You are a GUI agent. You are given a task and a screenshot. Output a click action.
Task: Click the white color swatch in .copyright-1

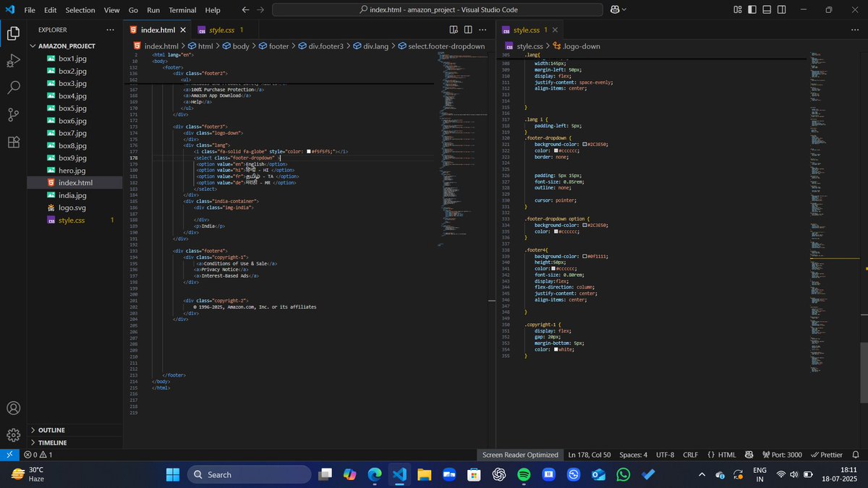click(556, 349)
